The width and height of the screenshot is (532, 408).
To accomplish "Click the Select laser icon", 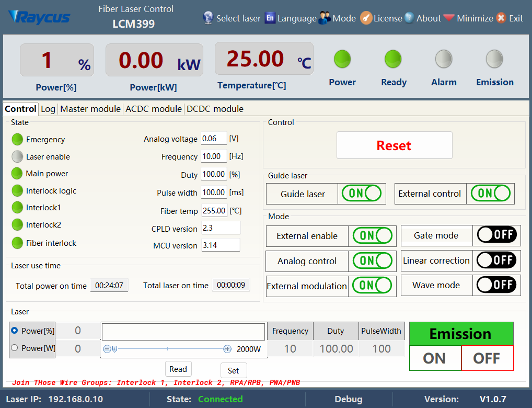I will [x=208, y=18].
